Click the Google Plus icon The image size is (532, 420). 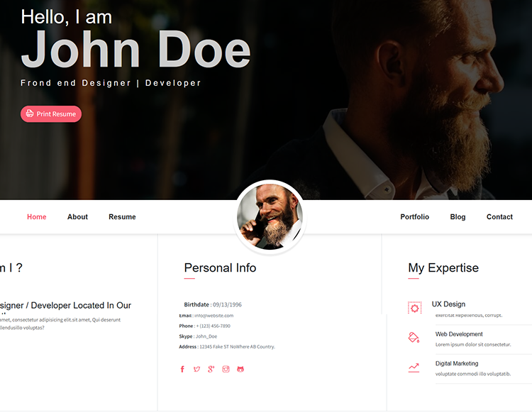(211, 369)
